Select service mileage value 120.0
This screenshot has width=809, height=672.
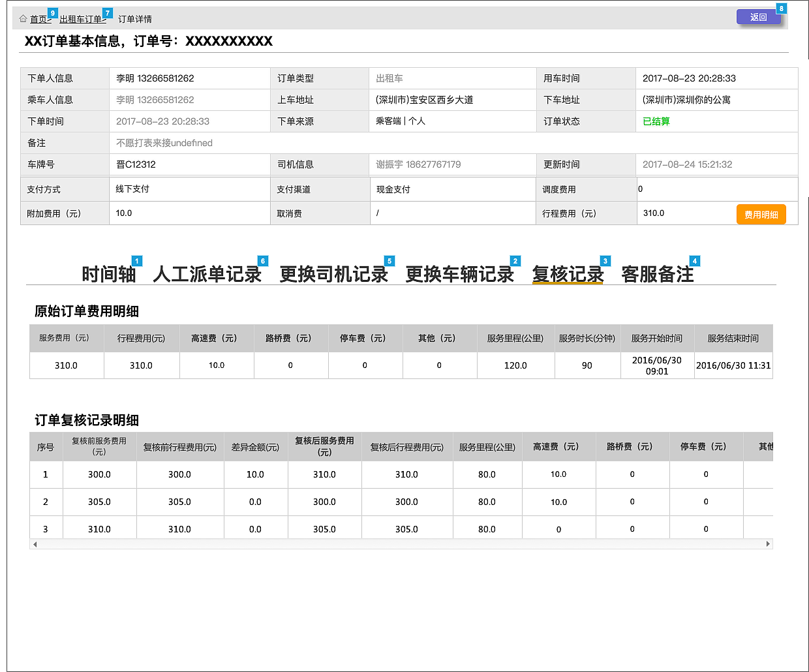pyautogui.click(x=515, y=365)
